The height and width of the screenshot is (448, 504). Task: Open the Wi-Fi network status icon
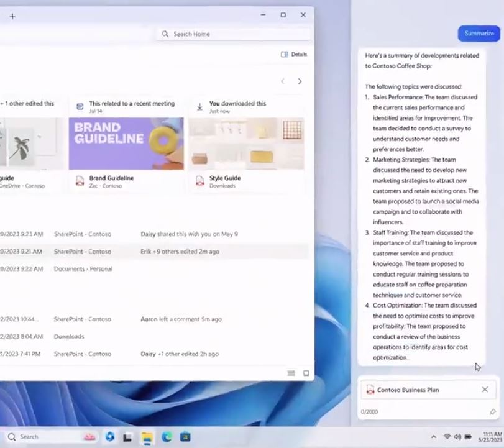(447, 436)
